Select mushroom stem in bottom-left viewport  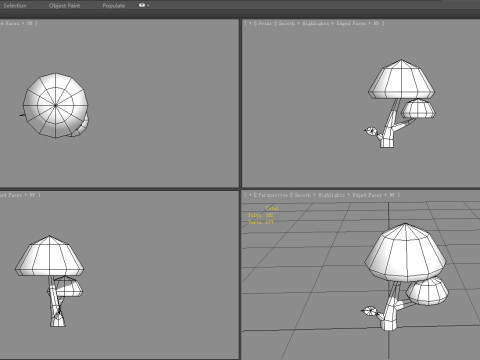(55, 303)
